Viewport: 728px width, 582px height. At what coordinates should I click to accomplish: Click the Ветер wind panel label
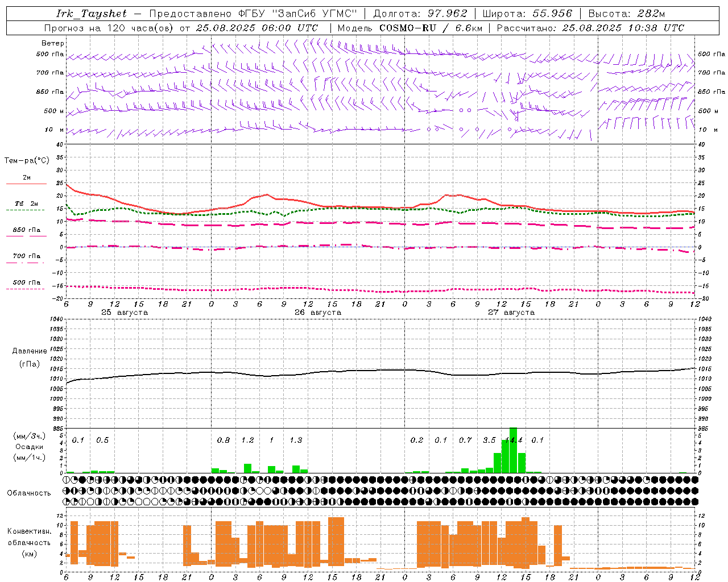53,43
